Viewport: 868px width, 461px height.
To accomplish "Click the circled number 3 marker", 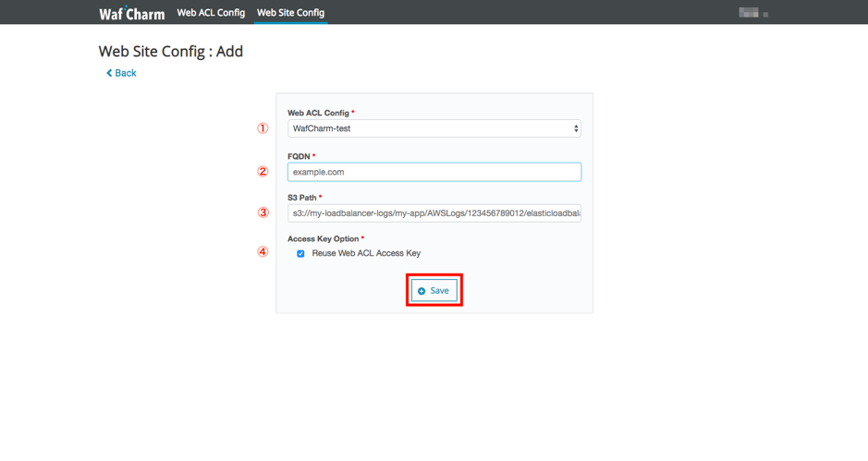I will 263,212.
